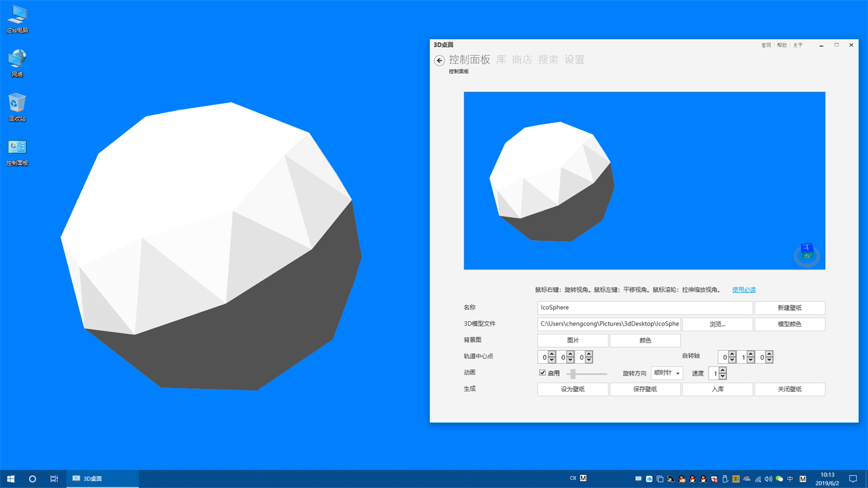Open the 设置 tab
This screenshot has height=488, width=868.
tap(575, 59)
